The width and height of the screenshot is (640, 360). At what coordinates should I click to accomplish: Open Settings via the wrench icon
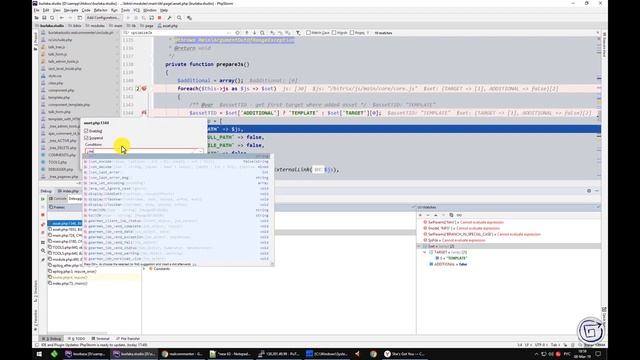tap(169, 18)
